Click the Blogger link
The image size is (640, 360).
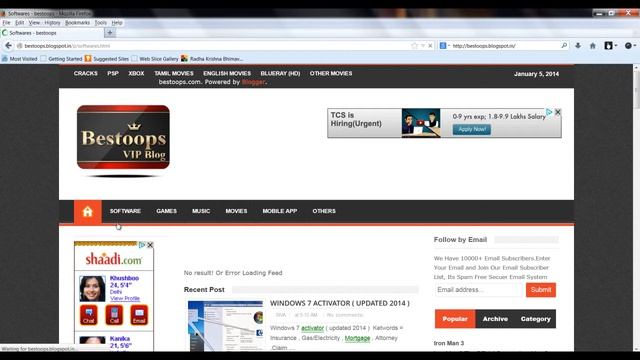pyautogui.click(x=253, y=82)
